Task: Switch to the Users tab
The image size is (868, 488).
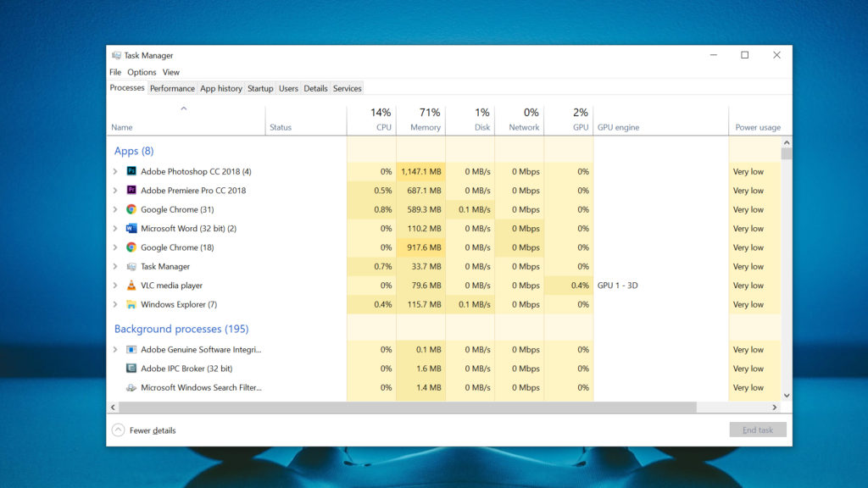Action: click(x=288, y=88)
